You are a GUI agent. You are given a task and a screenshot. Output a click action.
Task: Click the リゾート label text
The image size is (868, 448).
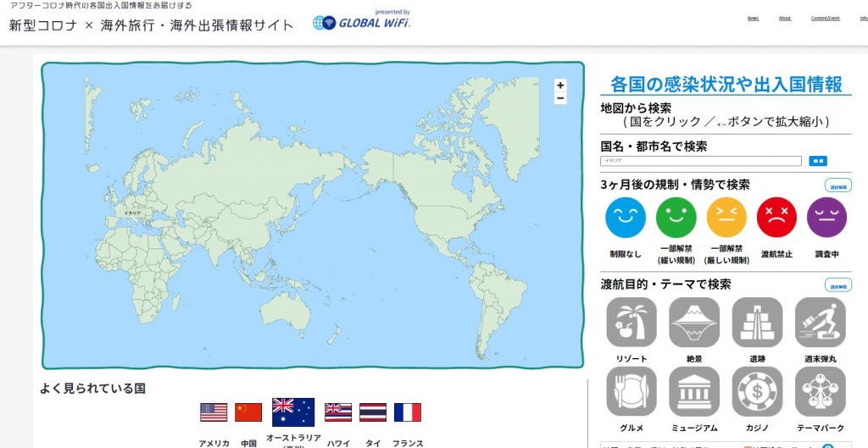tap(632, 359)
